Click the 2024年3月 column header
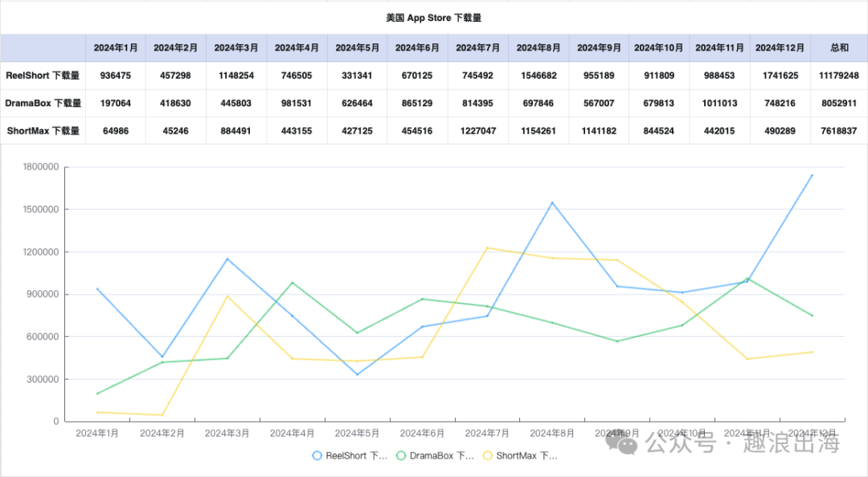 click(x=236, y=47)
